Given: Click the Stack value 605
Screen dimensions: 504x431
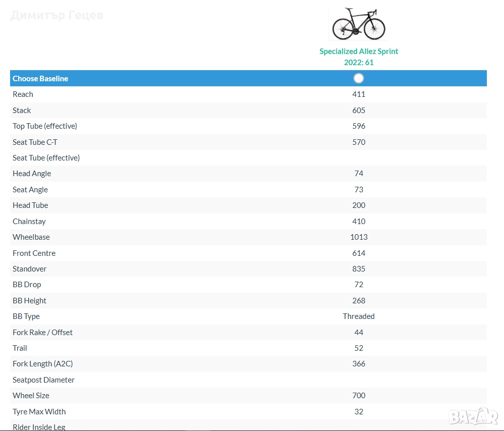Looking at the screenshot, I should point(359,110).
